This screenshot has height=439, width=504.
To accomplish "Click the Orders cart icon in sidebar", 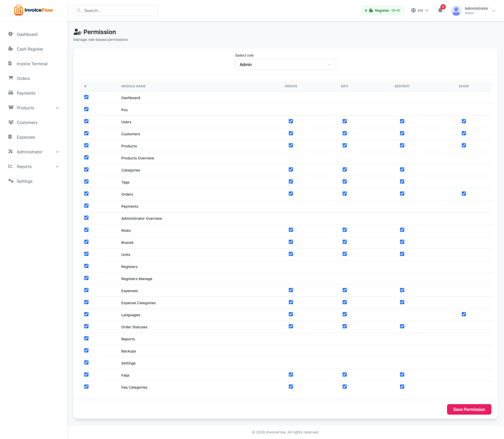I will point(11,78).
